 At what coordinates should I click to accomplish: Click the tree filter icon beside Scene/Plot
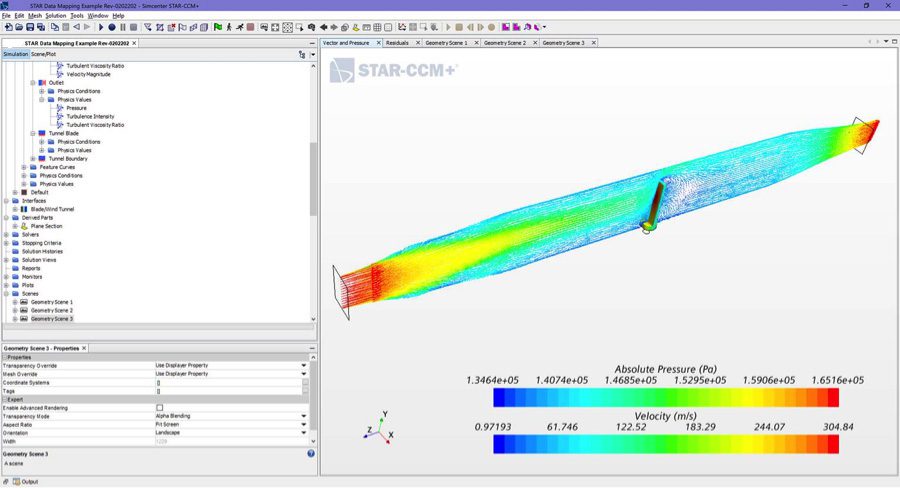[302, 55]
